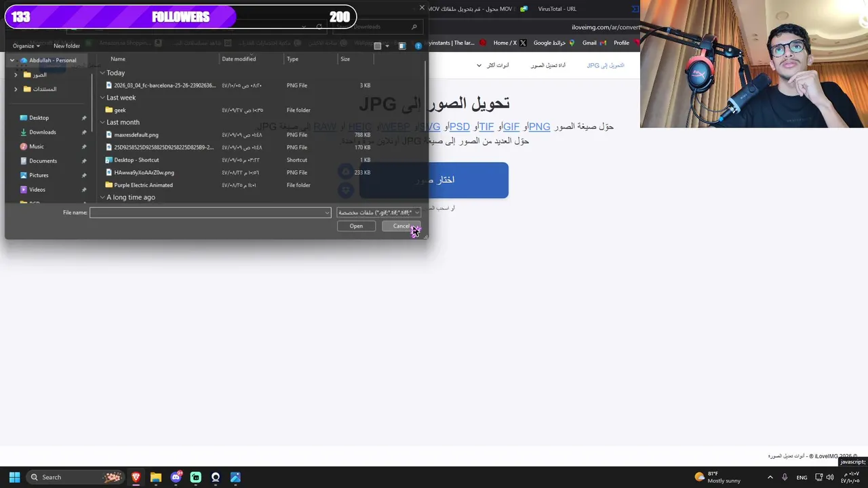This screenshot has width=868, height=488.
Task: Click the PNG format link
Action: [x=539, y=127]
